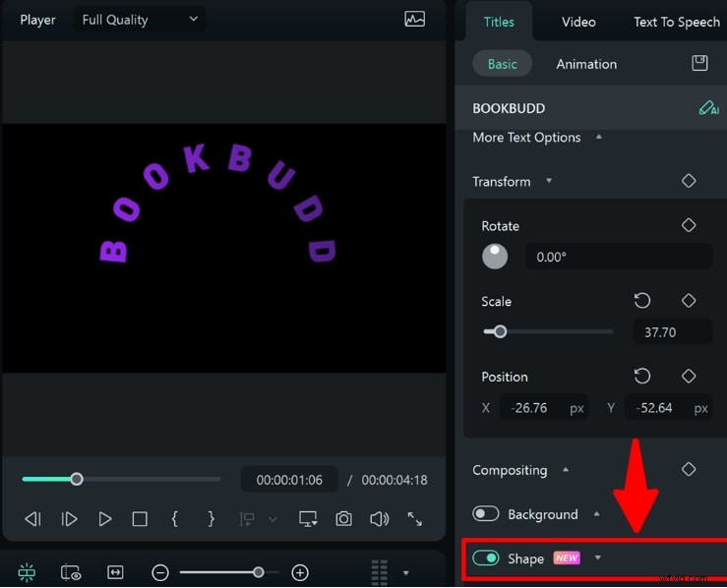
Task: Select the Animation sub-tab
Action: pos(586,64)
